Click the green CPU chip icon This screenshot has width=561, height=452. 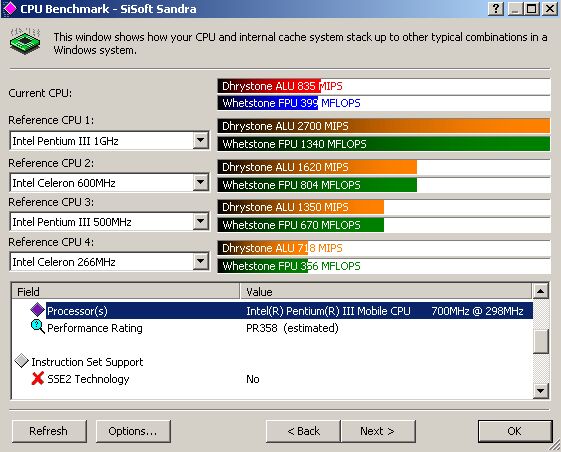(25, 41)
